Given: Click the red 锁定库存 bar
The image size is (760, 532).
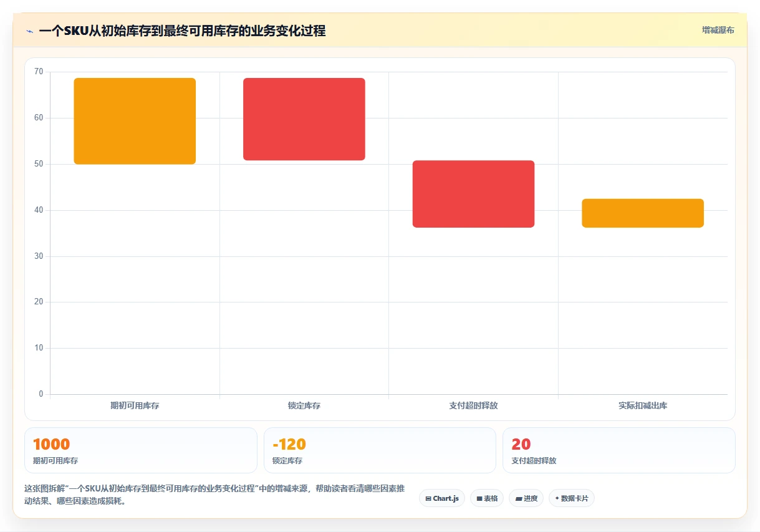Looking at the screenshot, I should pos(304,119).
